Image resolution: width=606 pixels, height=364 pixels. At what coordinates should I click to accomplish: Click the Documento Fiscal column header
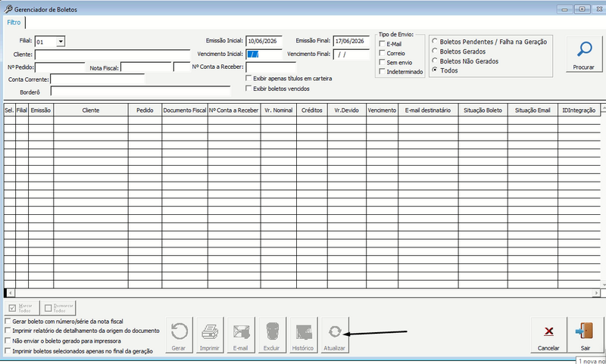[x=185, y=110]
